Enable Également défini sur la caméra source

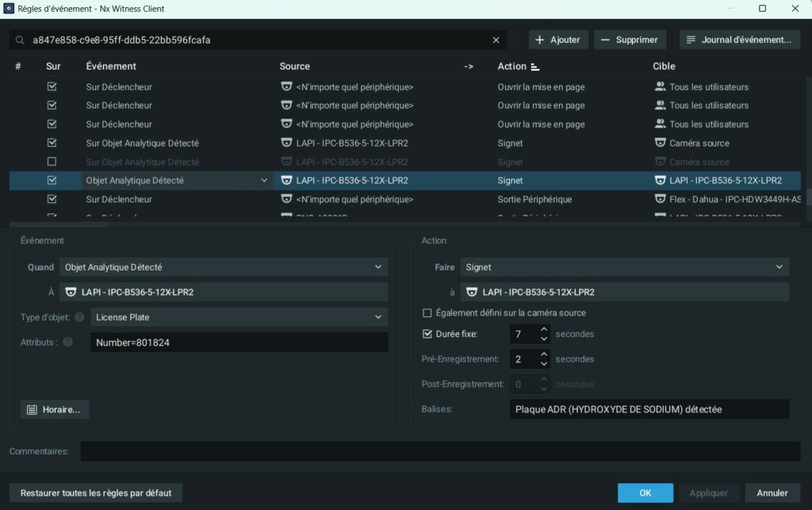pos(427,313)
